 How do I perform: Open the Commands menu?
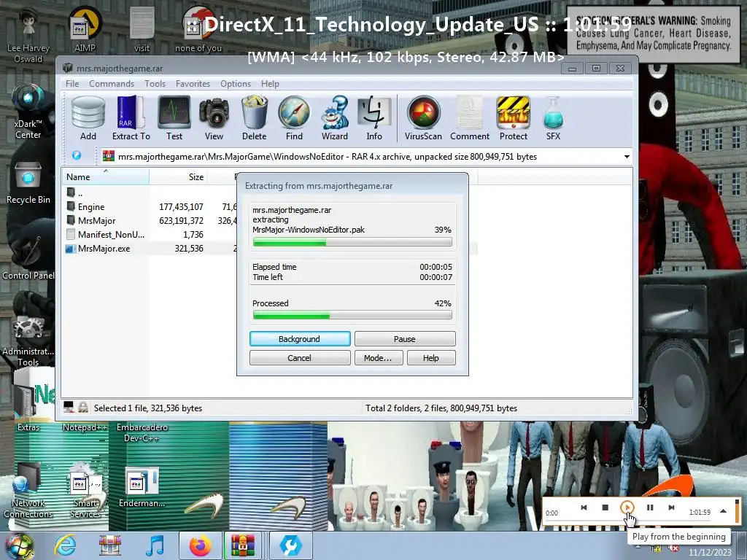[x=112, y=84]
